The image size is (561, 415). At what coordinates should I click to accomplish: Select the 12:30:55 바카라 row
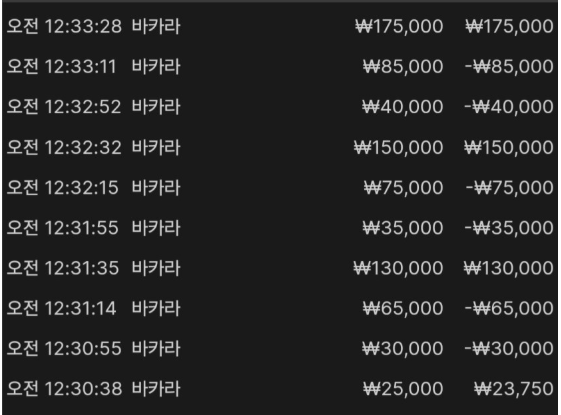(280, 349)
